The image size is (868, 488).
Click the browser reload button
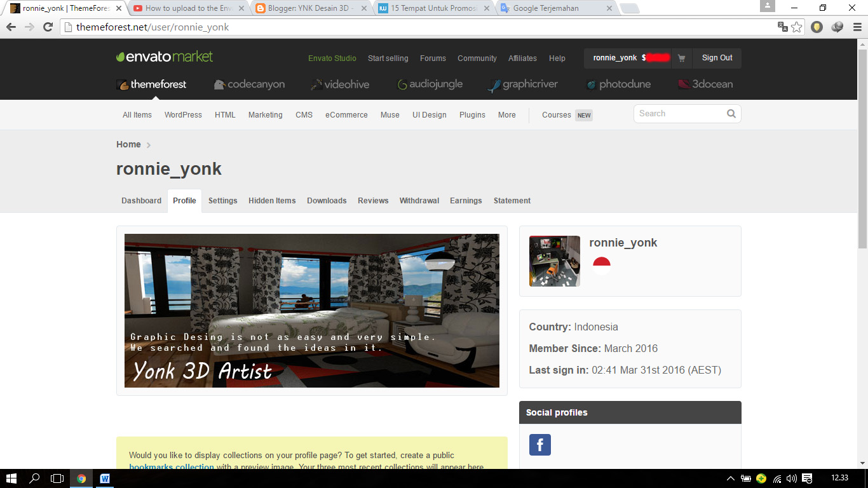[48, 27]
